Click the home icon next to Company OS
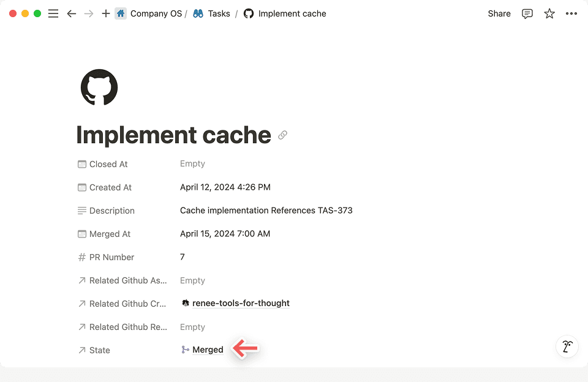 tap(120, 13)
